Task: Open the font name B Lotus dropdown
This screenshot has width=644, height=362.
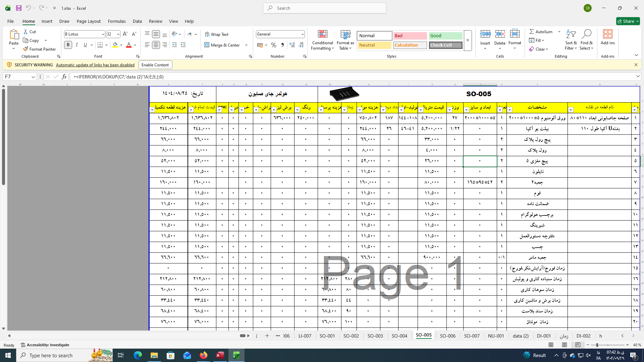Action: tap(103, 34)
